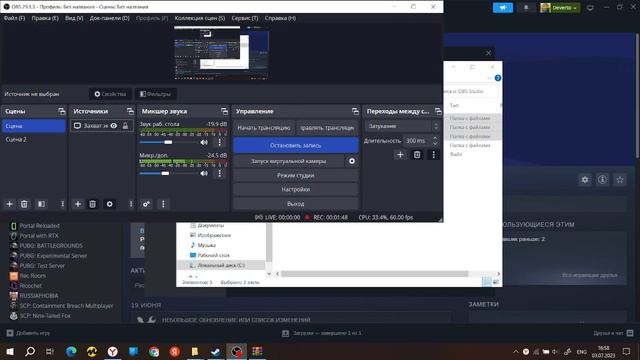640x360 pixels.
Task: Open advanced audio properties gears icon
Action: 146,204
